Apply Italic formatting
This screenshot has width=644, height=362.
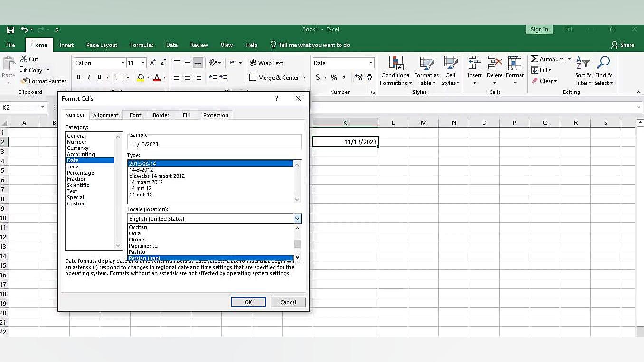89,77
